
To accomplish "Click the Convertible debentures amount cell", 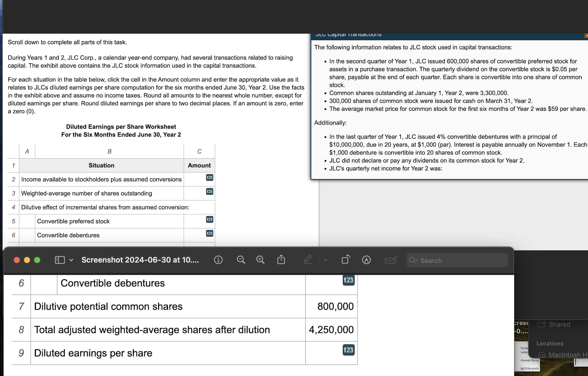I will point(199,235).
